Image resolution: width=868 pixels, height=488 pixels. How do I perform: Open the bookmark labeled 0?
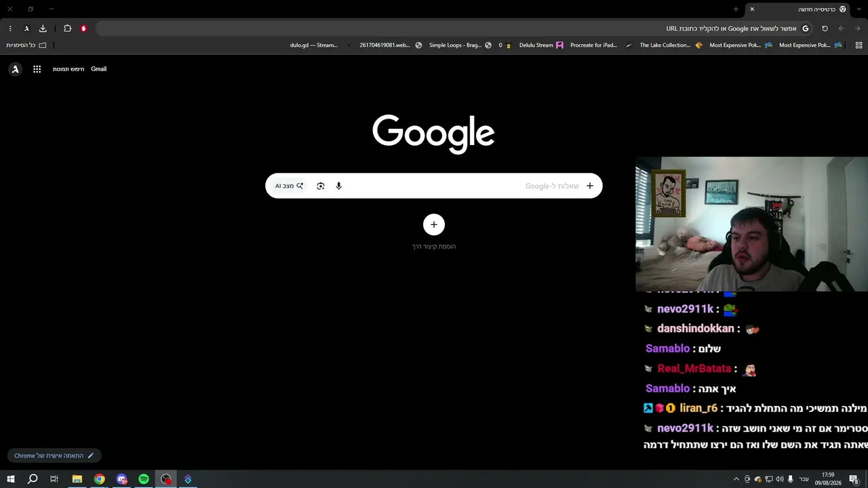click(505, 45)
